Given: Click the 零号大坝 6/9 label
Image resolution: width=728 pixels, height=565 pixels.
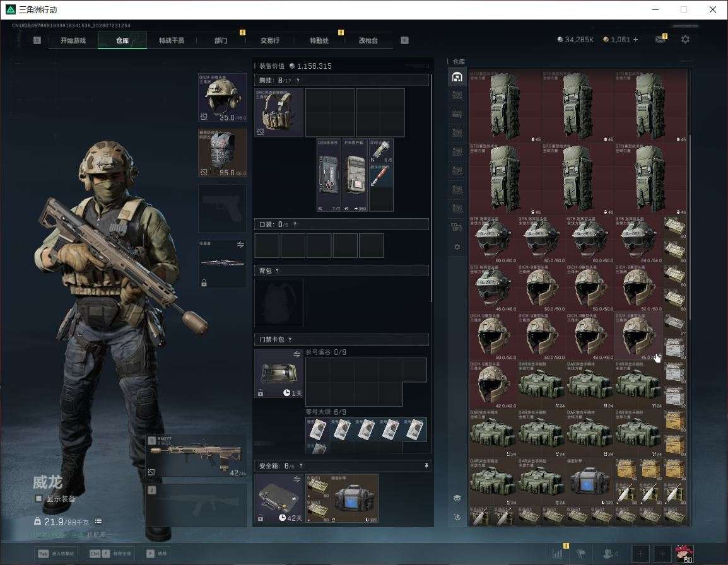Looking at the screenshot, I should (326, 412).
